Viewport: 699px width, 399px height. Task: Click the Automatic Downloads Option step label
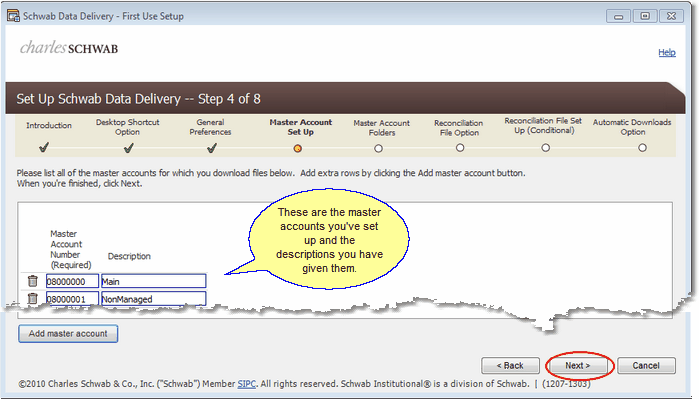pos(632,127)
